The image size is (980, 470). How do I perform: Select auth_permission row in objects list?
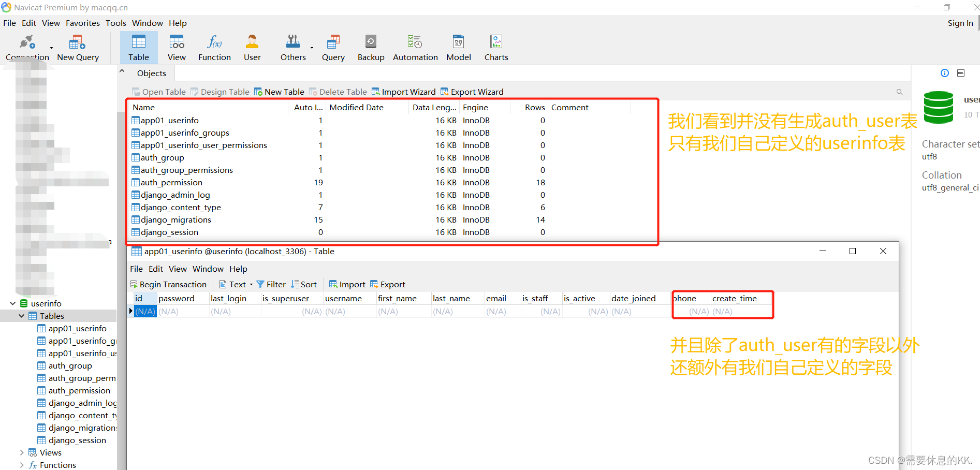pos(381,182)
